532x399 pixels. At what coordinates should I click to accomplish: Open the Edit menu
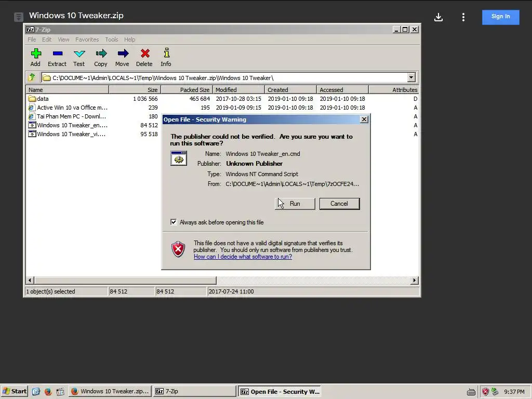(46, 39)
